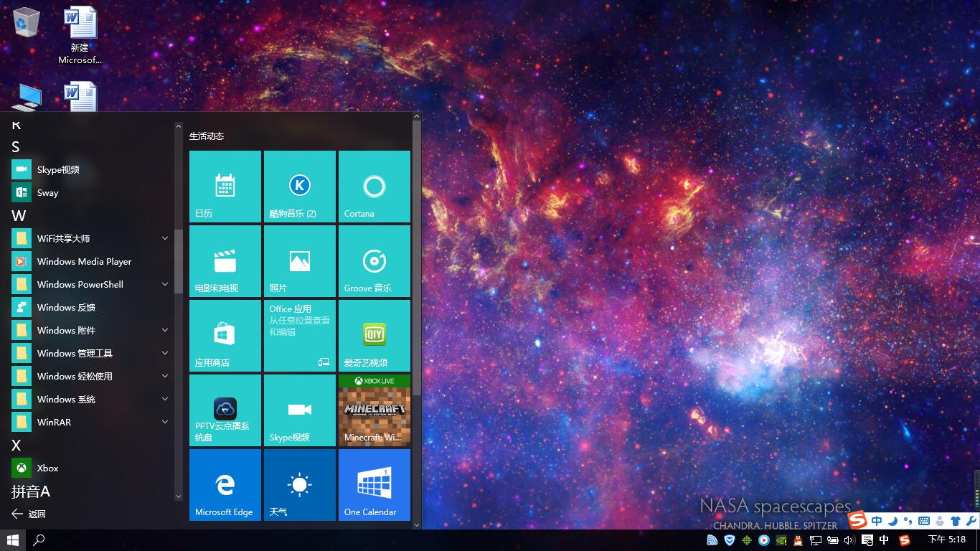Viewport: 980px width, 551px height.
Task: Jump to the letter X header
Action: click(x=16, y=445)
